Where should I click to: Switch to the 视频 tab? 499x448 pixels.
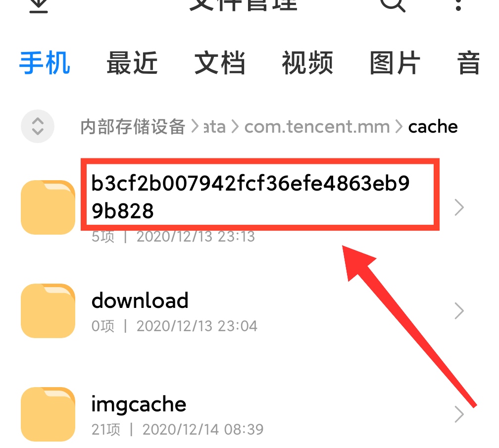click(x=307, y=63)
